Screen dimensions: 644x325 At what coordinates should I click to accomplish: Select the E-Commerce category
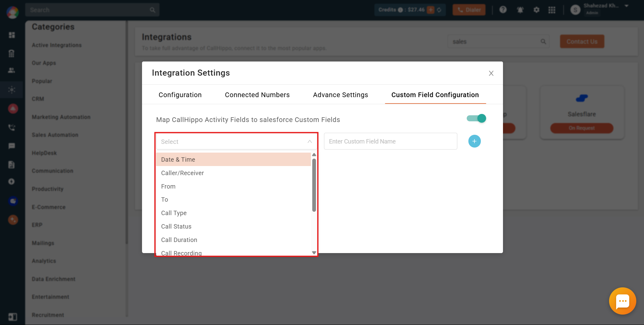pos(49,207)
